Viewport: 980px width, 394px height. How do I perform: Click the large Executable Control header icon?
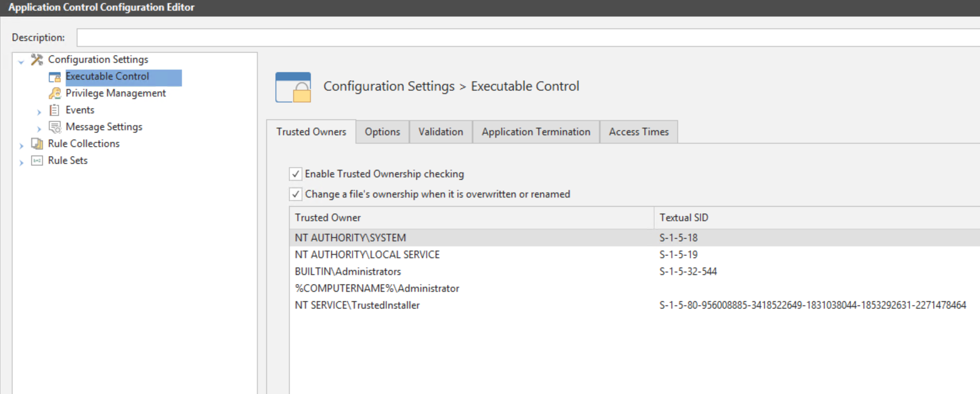coord(293,88)
